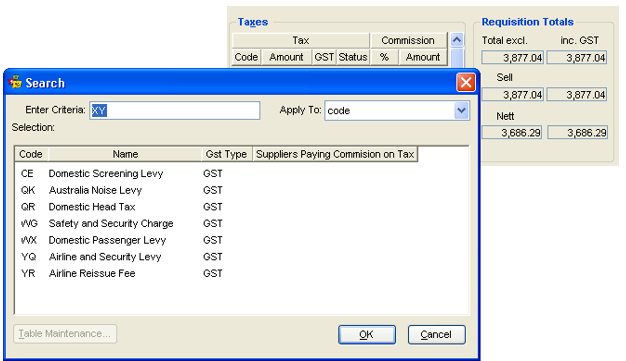Click Nett inc. GST field 3,686.29
The image size is (626, 361).
577,132
